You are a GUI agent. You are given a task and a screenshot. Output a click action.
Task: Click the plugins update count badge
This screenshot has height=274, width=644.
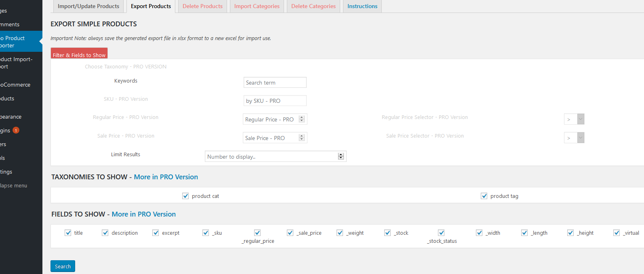click(x=16, y=130)
